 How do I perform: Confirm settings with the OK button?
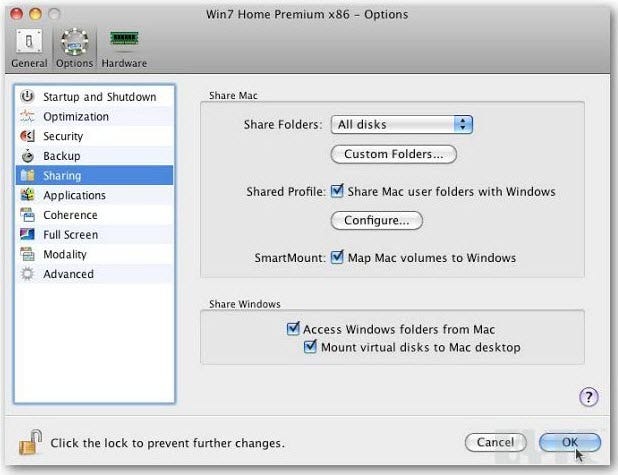pyautogui.click(x=570, y=442)
